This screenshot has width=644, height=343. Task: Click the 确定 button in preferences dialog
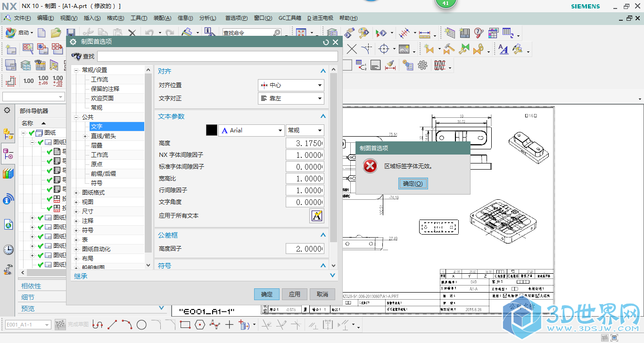(x=267, y=294)
